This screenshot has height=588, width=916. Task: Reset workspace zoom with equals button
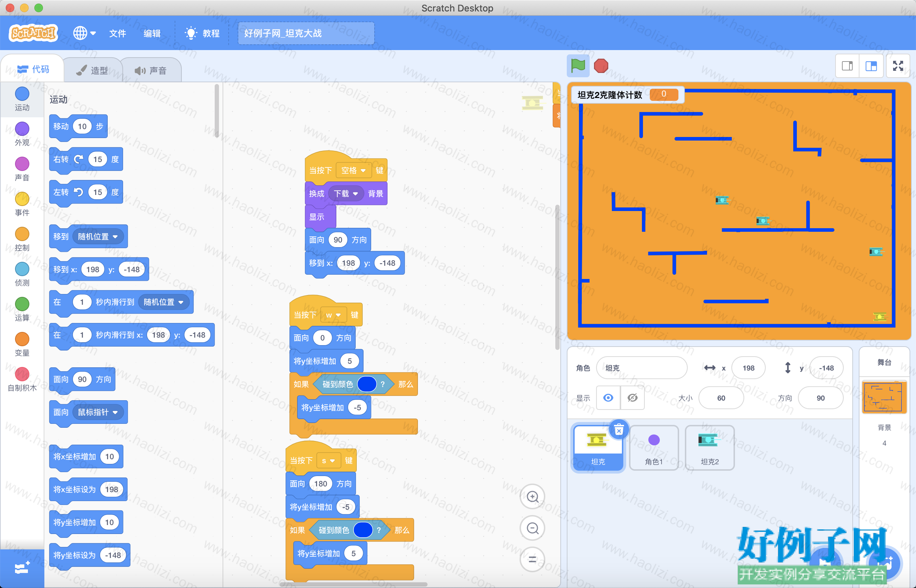(x=532, y=560)
